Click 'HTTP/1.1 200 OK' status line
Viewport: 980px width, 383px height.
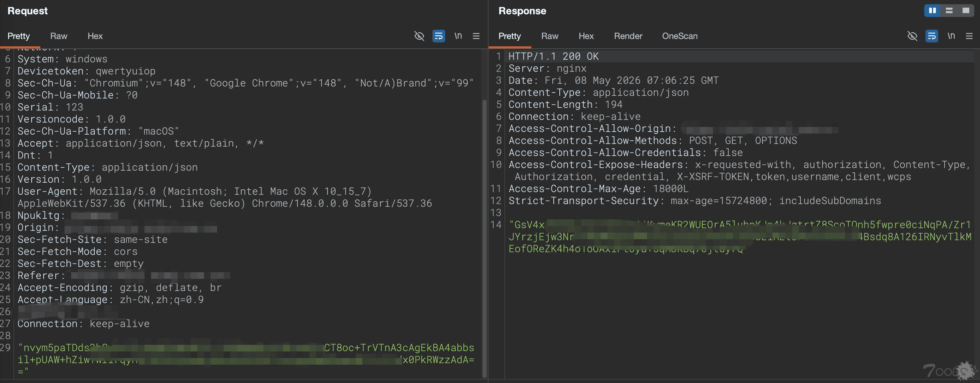click(553, 56)
